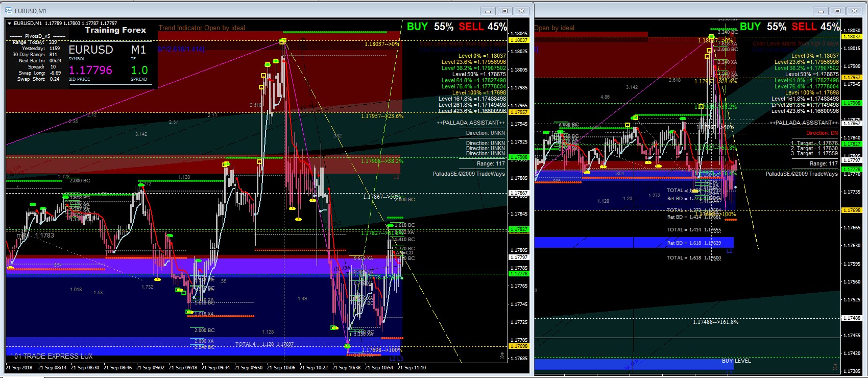
Task: Click the Swap Long value -6.69
Action: pos(55,73)
